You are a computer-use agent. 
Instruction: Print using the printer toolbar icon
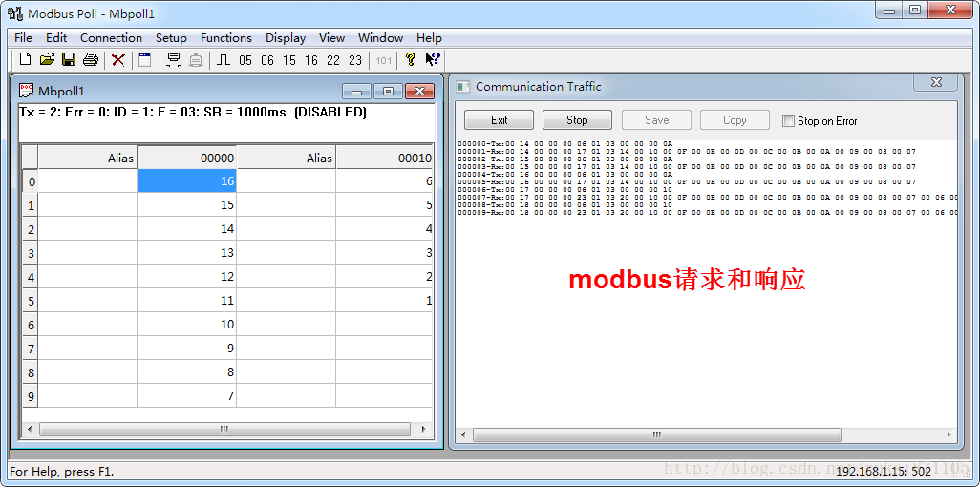click(91, 60)
